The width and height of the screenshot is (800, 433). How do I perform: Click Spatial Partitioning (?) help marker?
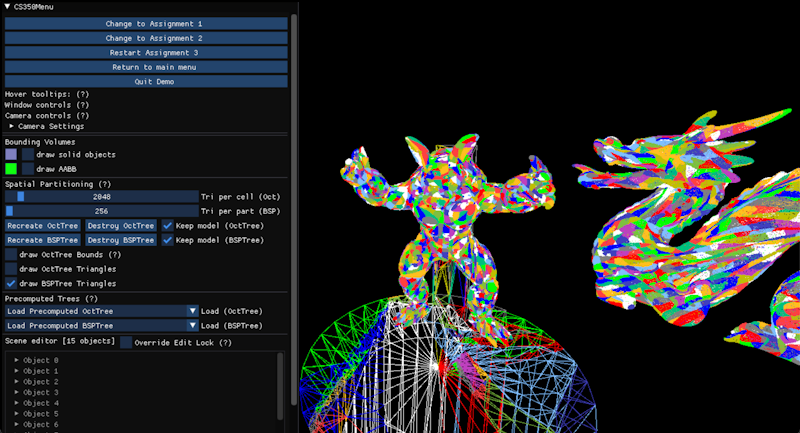[x=104, y=184]
